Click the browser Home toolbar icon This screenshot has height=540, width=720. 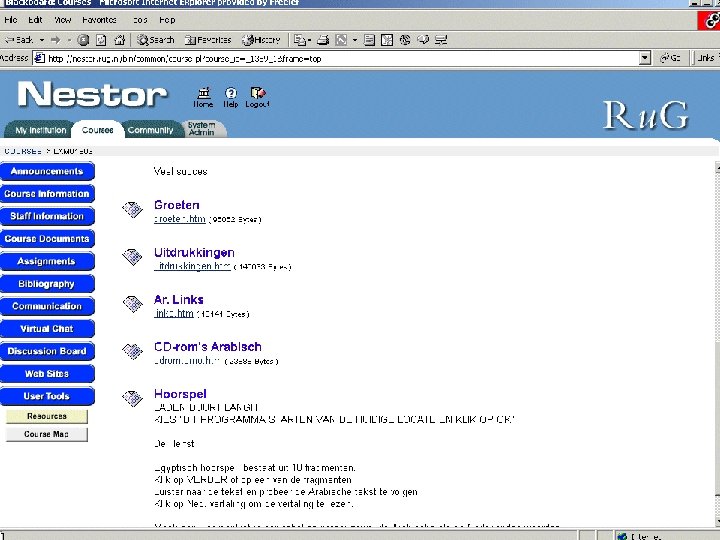pos(119,40)
